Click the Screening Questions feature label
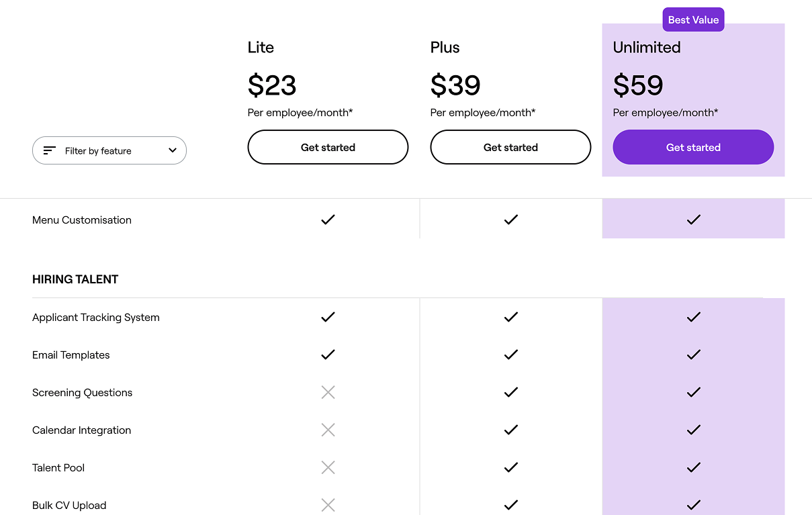Screen dimensions: 812x515 click(82, 393)
